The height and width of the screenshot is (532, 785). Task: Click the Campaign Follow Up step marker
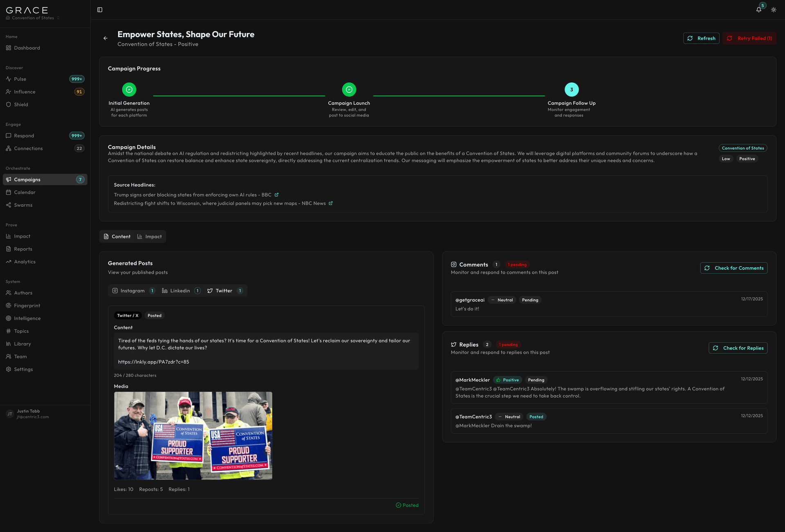coord(571,90)
